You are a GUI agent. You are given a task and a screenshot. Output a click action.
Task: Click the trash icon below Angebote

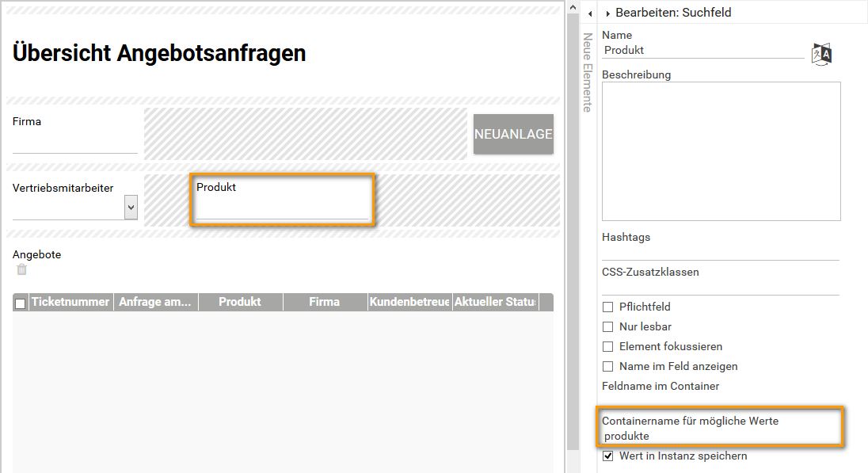(21, 269)
